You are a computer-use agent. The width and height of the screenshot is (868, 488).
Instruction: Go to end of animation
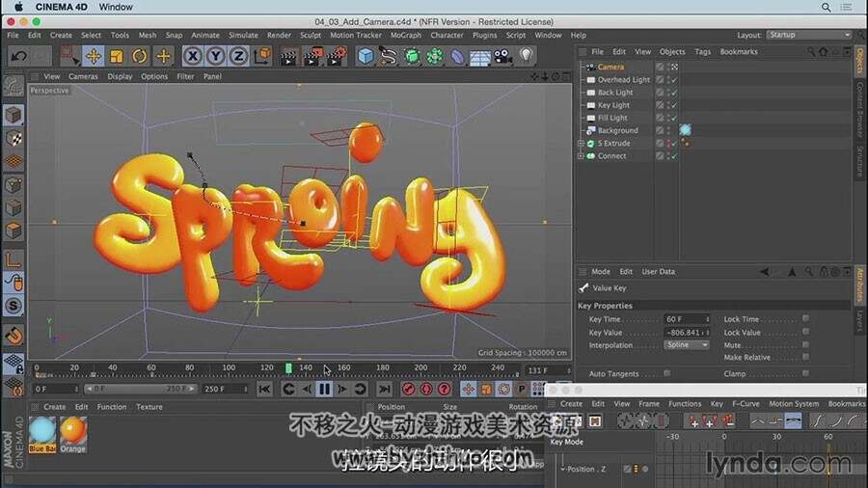[x=384, y=390]
